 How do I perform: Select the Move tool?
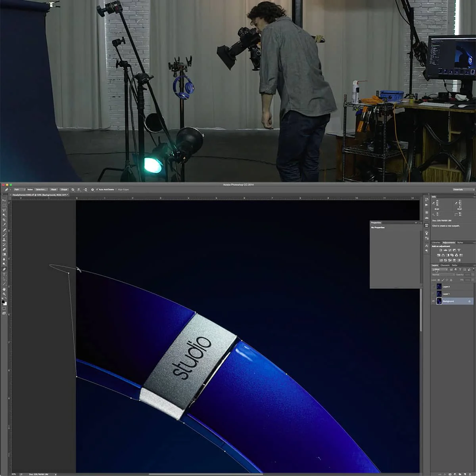5,200
